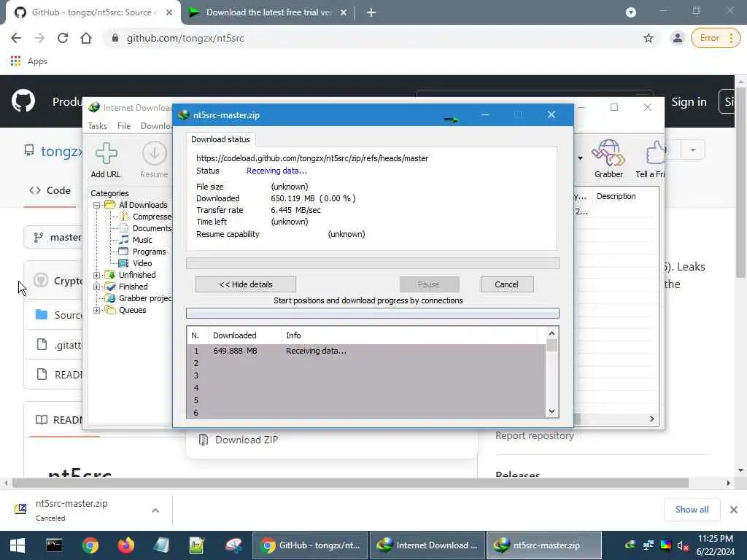Switch to Internet Download Manager taskbar button
Screen dimensions: 747x560
coord(427,545)
